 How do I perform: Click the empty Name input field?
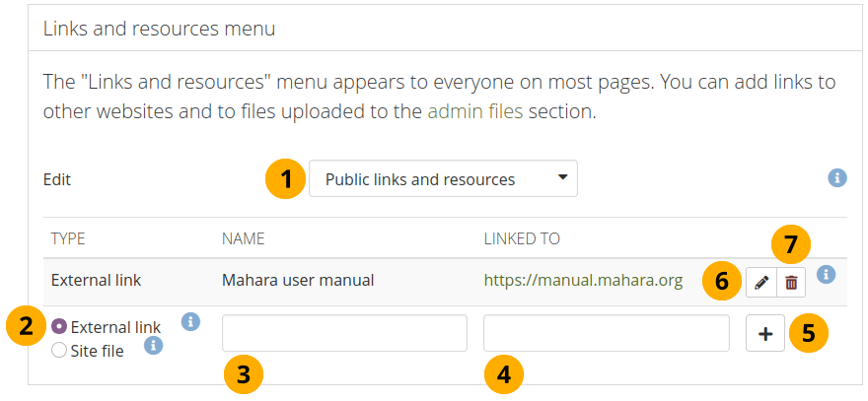tap(344, 333)
